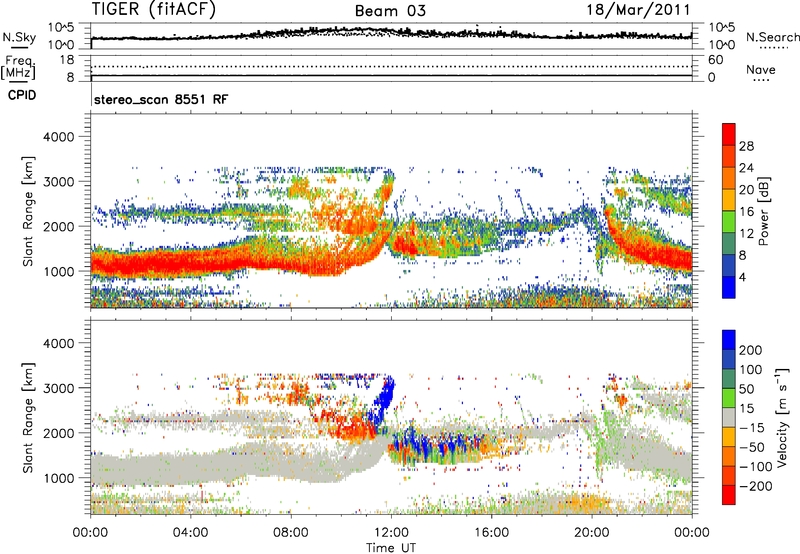Image resolution: width=800 pixels, height=554 pixels.
Task: Click the N.Sky solid line legend sample
Action: coord(19,48)
